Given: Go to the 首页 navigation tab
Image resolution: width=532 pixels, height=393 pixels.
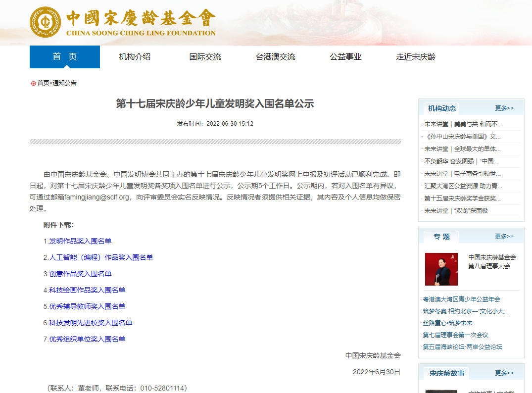Looking at the screenshot, I should click(x=65, y=57).
